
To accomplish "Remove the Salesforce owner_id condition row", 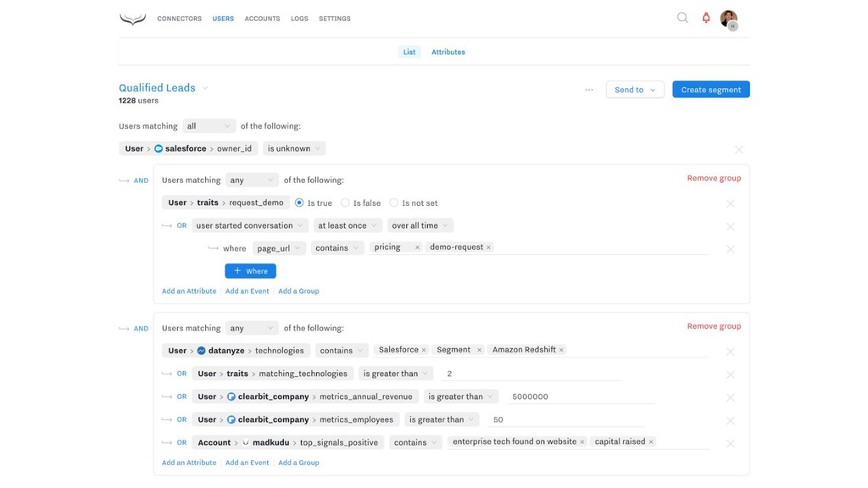I will pos(739,149).
